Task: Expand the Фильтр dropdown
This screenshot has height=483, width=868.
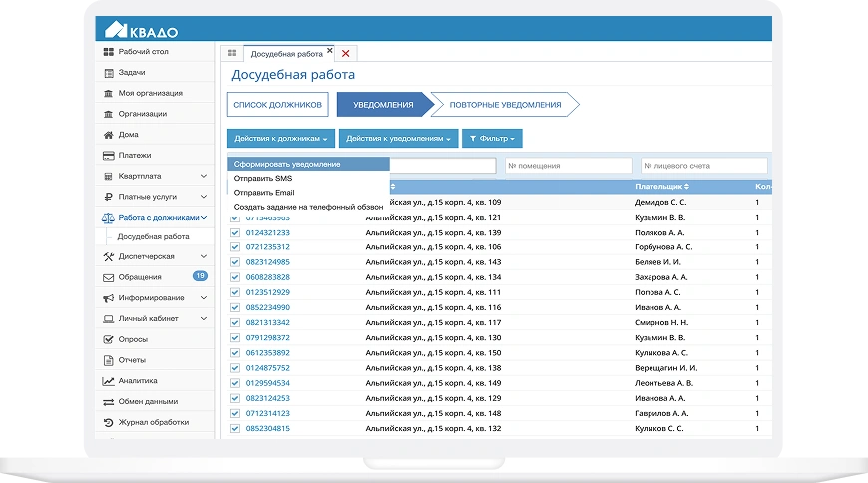Action: pos(493,139)
